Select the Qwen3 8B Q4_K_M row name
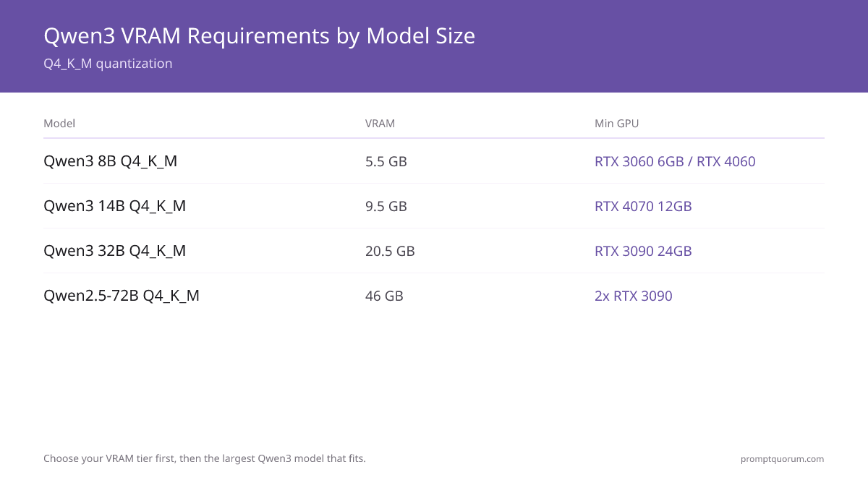 [111, 161]
